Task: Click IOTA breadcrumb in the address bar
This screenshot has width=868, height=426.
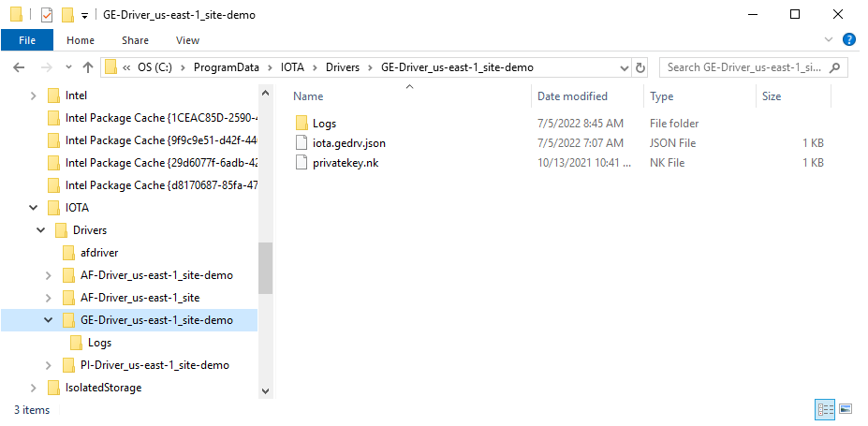Action: (290, 67)
